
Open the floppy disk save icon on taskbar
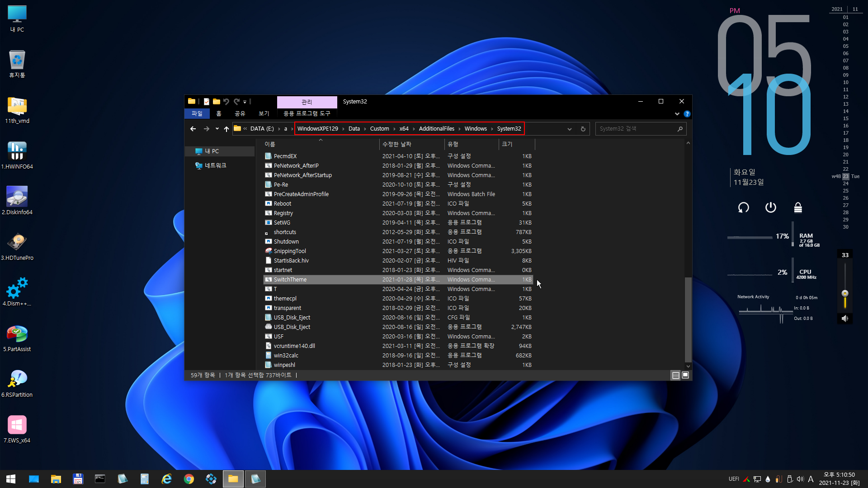click(78, 479)
